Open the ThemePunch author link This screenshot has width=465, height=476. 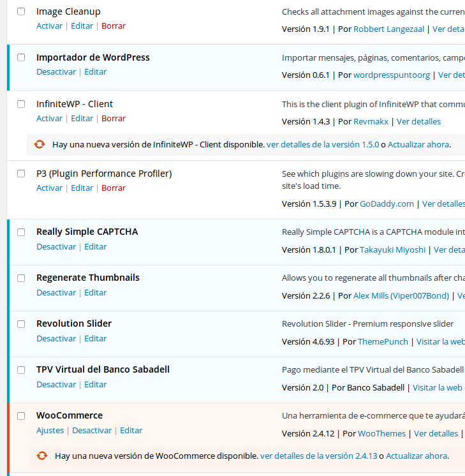(383, 341)
